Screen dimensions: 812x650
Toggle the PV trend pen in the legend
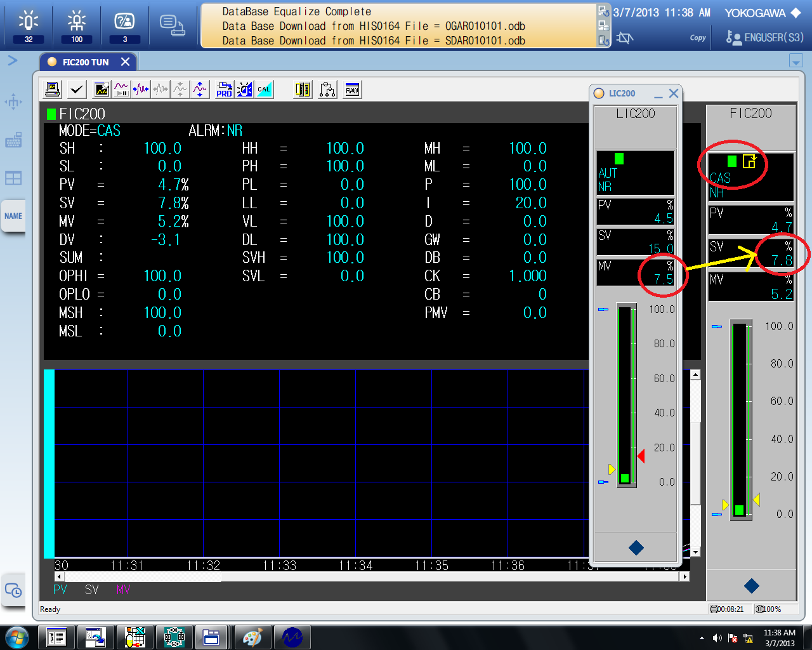60,590
